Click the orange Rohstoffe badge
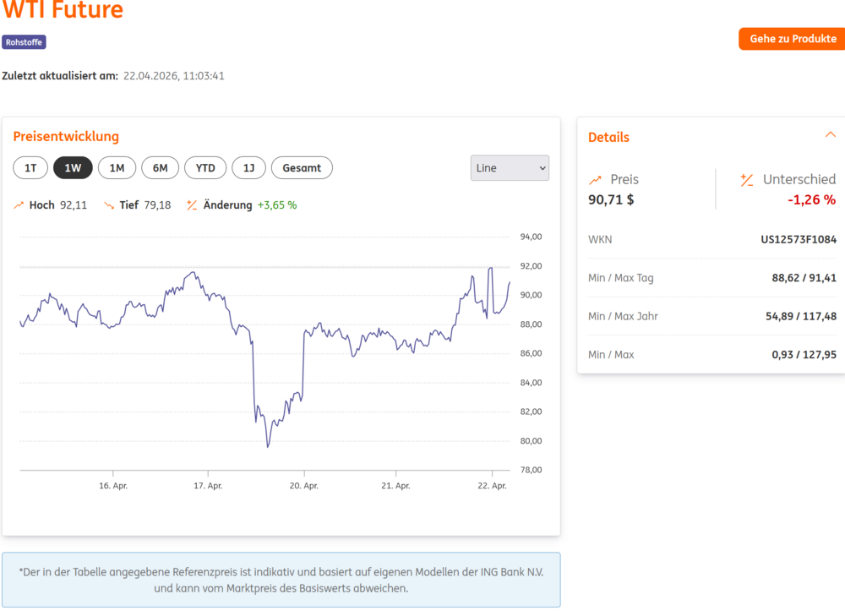The width and height of the screenshot is (845, 616). (x=24, y=41)
